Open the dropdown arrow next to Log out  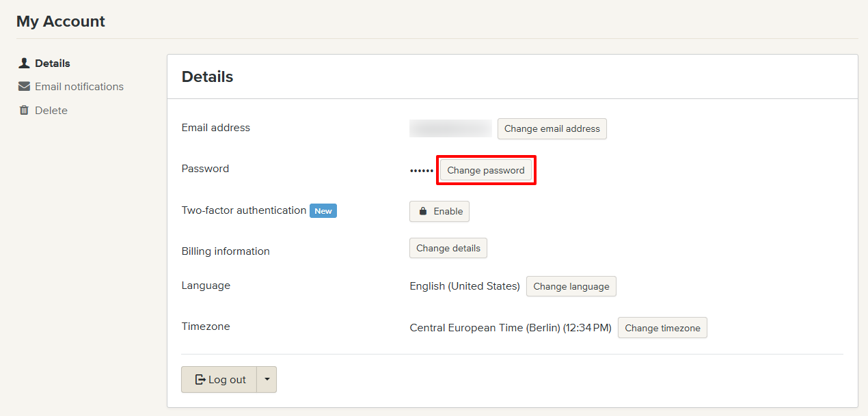click(x=267, y=380)
